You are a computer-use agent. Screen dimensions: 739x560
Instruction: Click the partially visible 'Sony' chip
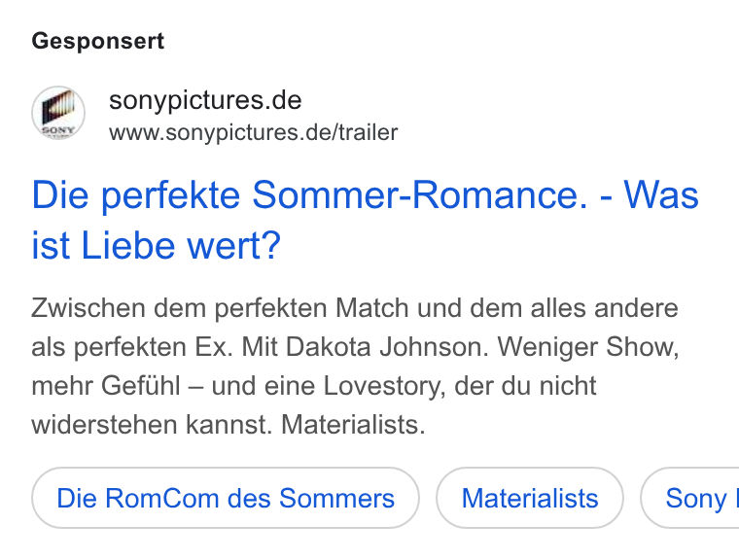click(x=690, y=498)
